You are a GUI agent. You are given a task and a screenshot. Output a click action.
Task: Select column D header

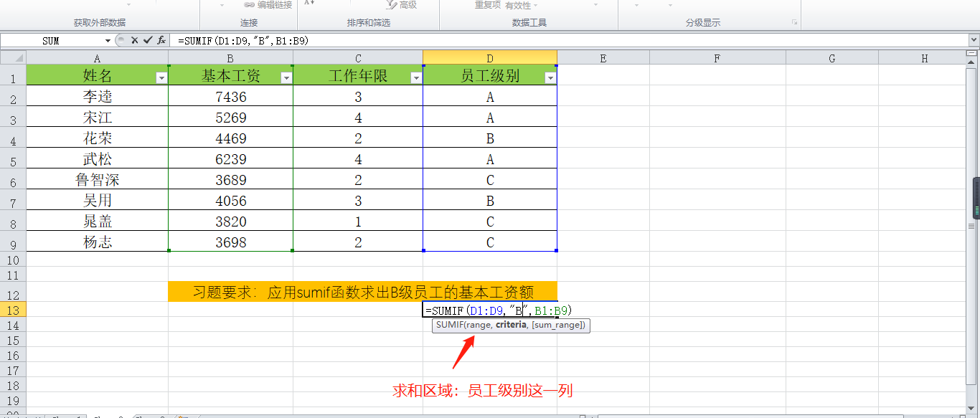tap(490, 58)
